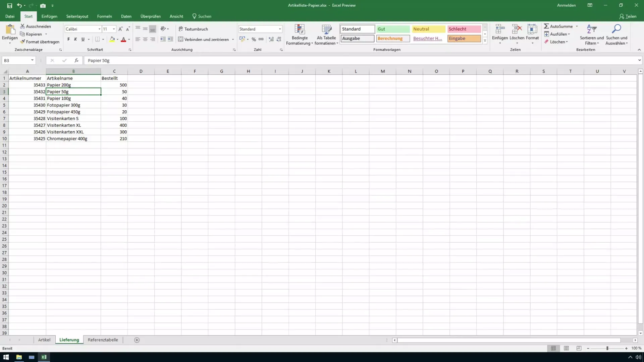The height and width of the screenshot is (362, 644).
Task: Click the Kopieren button
Action: pyautogui.click(x=31, y=34)
